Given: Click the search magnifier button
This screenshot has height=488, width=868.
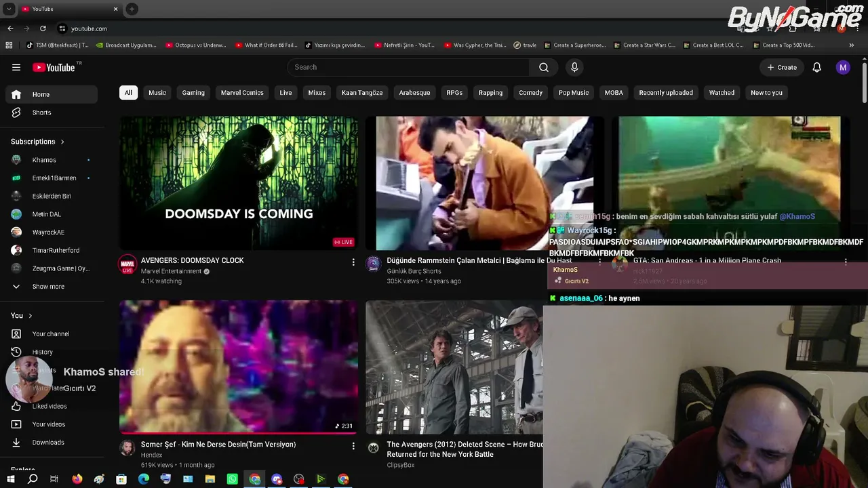Looking at the screenshot, I should point(543,67).
